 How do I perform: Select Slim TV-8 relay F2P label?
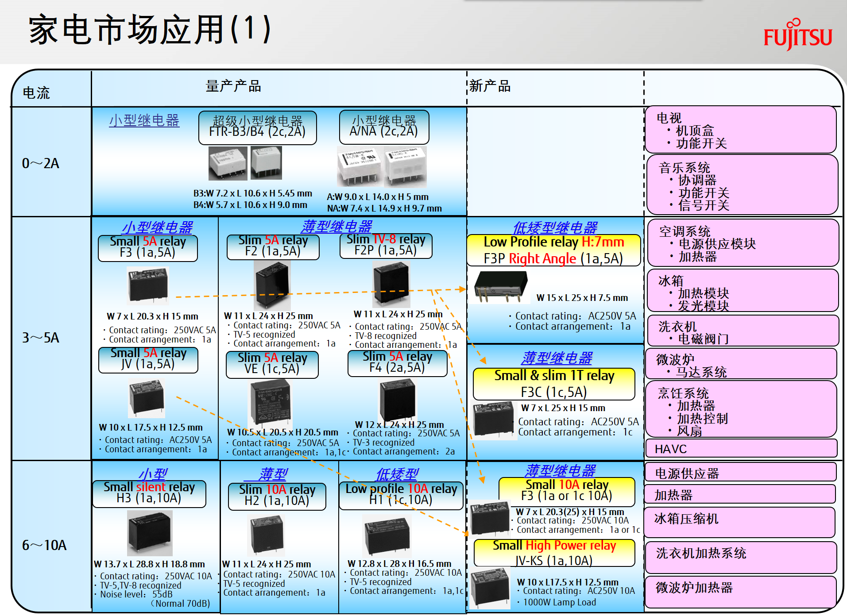click(x=386, y=246)
